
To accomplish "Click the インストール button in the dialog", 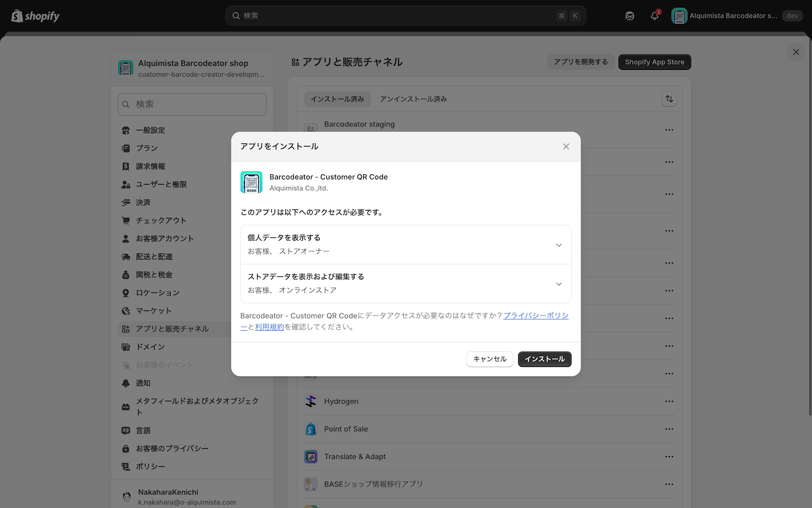I will click(x=544, y=359).
